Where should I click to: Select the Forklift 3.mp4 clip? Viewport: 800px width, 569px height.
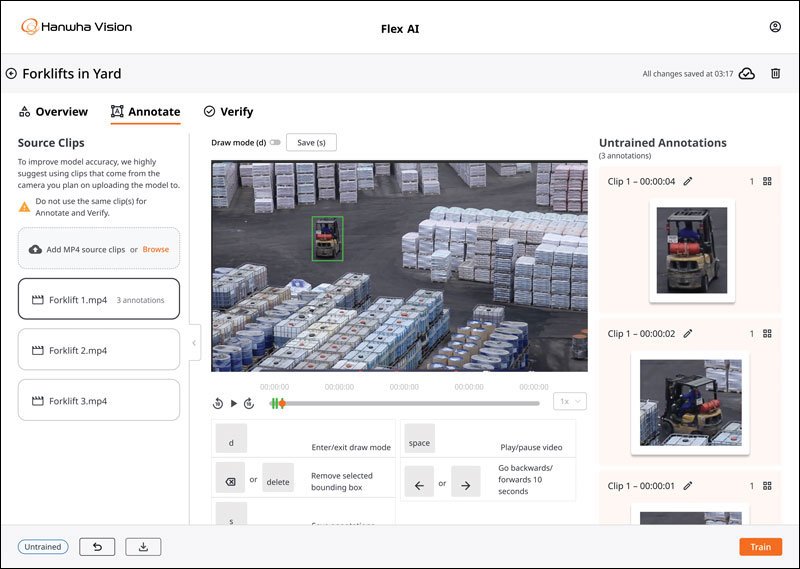click(x=99, y=400)
